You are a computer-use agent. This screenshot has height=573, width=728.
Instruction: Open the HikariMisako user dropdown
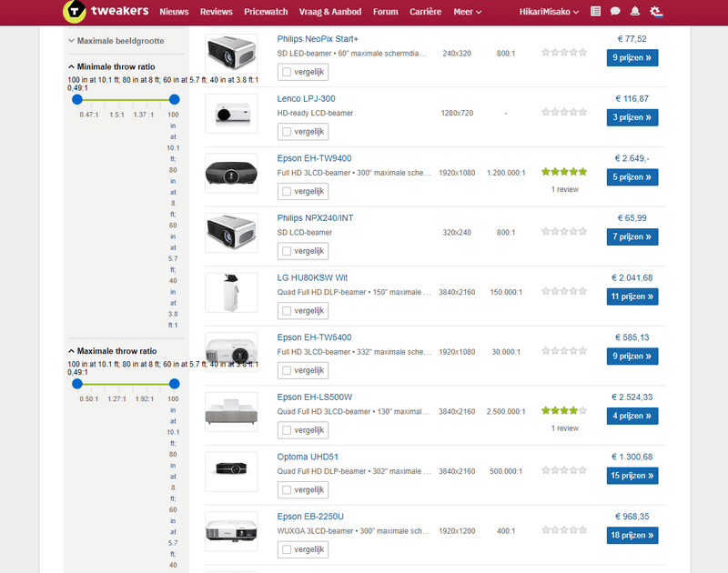(549, 12)
